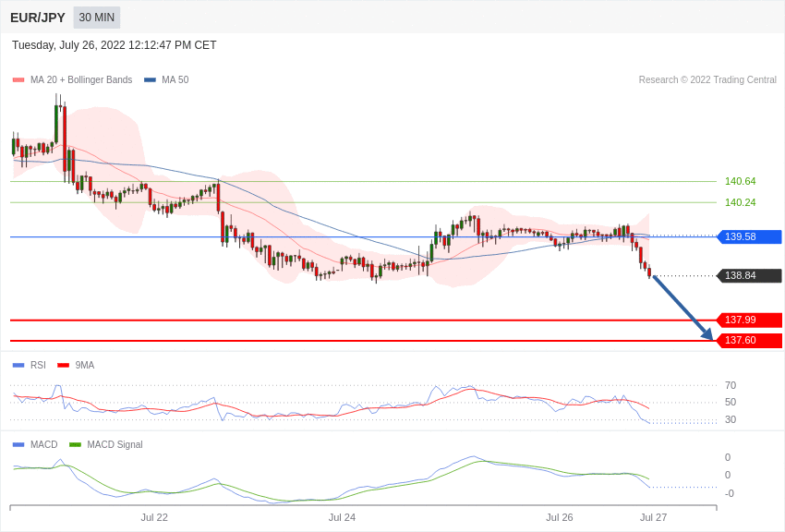The width and height of the screenshot is (785, 532).
Task: Click the blue 139.58 pivot price tag
Action: pyautogui.click(x=749, y=236)
